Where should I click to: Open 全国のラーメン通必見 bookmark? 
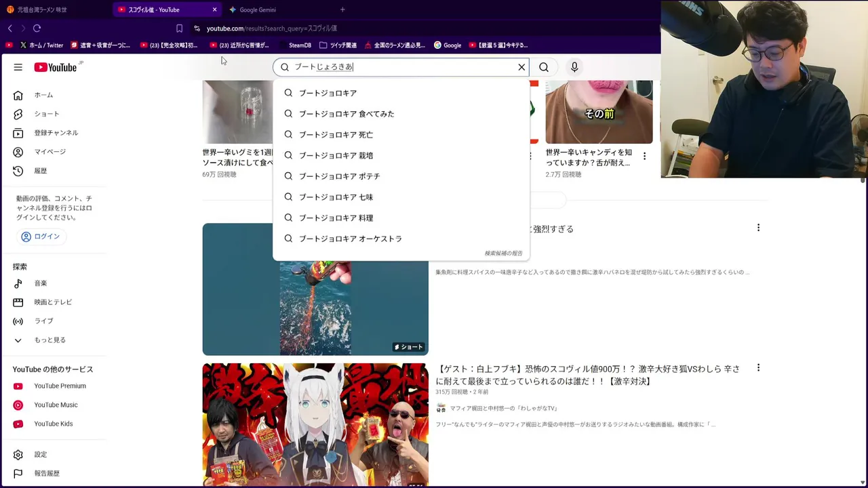[395, 45]
